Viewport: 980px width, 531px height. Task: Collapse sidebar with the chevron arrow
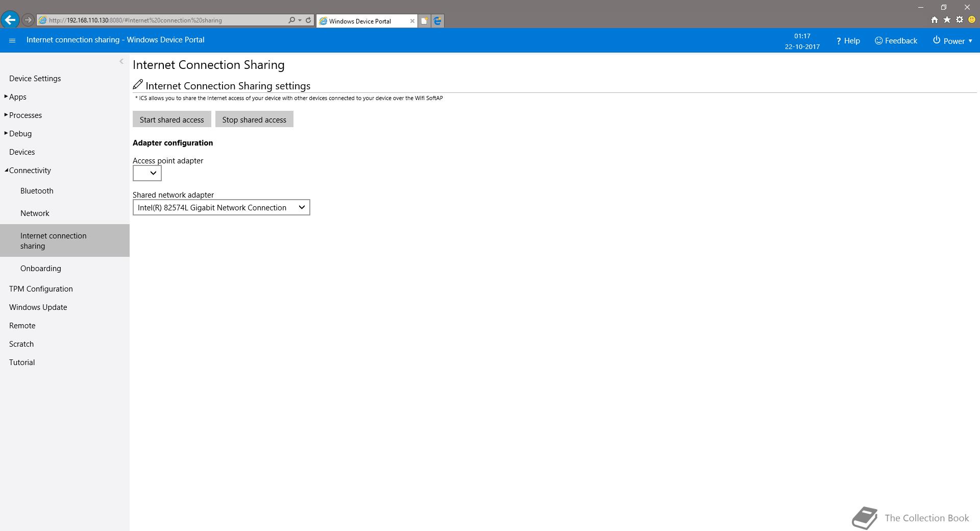pos(121,61)
